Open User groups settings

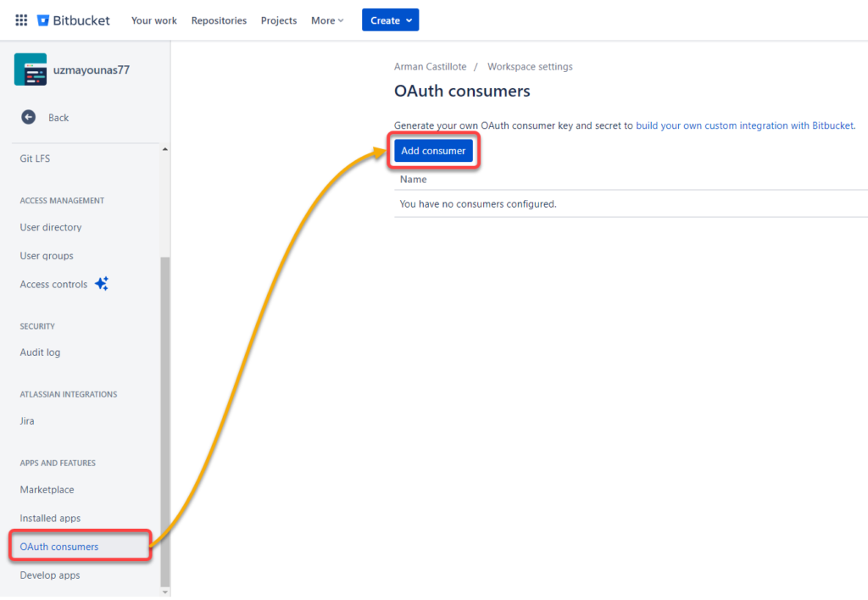point(47,256)
